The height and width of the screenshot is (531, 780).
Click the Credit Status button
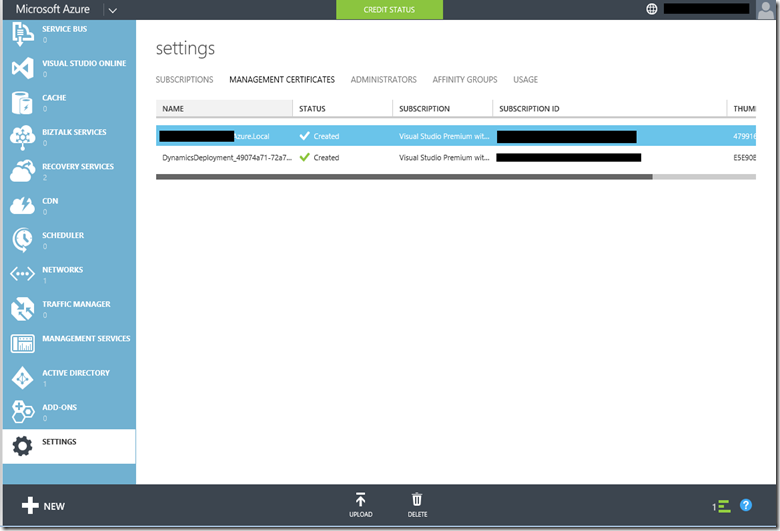tap(390, 9)
